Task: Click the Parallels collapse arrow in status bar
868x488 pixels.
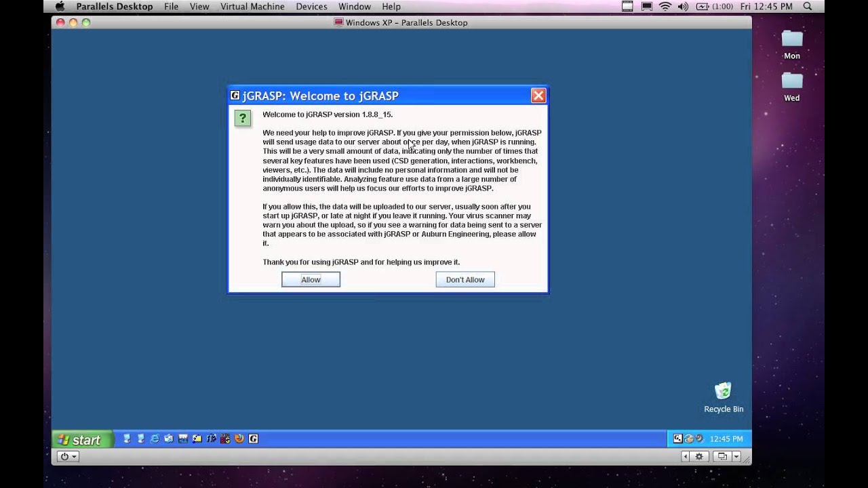Action: [x=685, y=457]
